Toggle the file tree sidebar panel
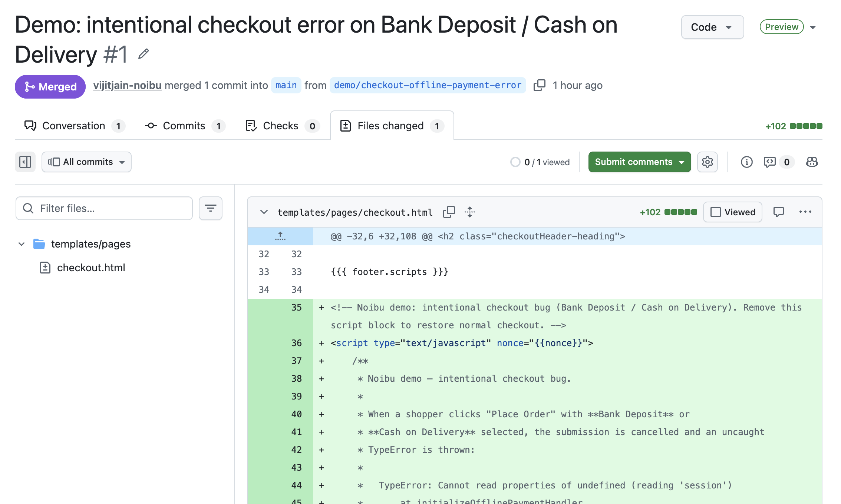841x504 pixels. tap(25, 162)
